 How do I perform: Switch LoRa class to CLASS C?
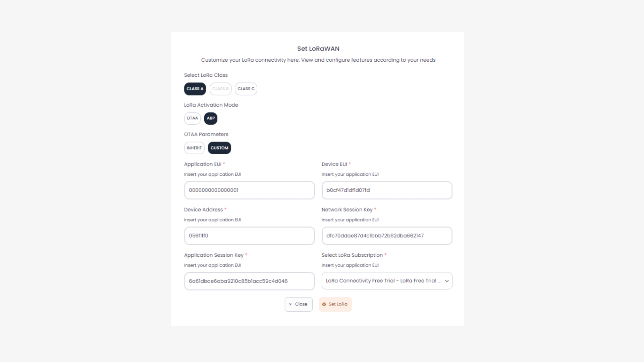pyautogui.click(x=246, y=89)
